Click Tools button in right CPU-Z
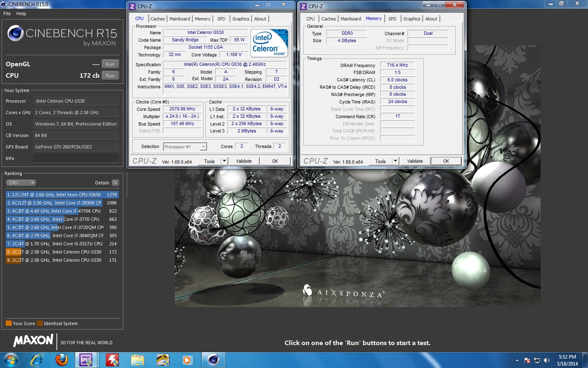The width and height of the screenshot is (588, 368). coord(381,161)
